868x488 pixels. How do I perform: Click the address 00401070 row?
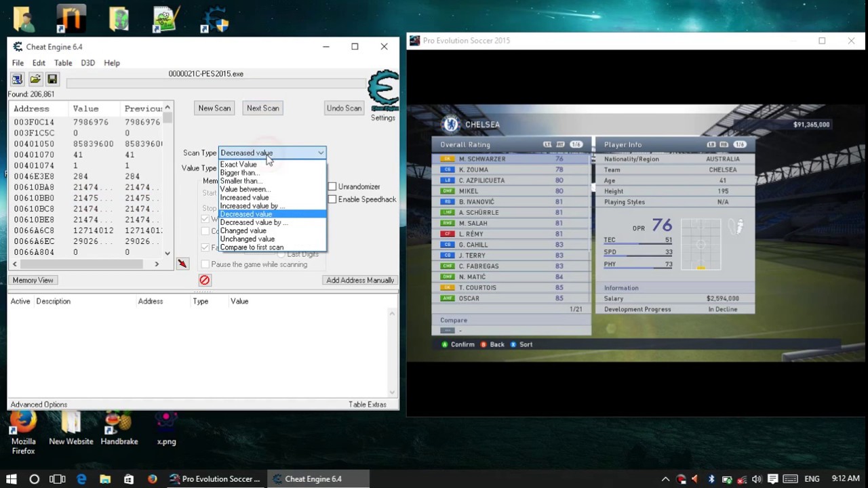tap(86, 155)
